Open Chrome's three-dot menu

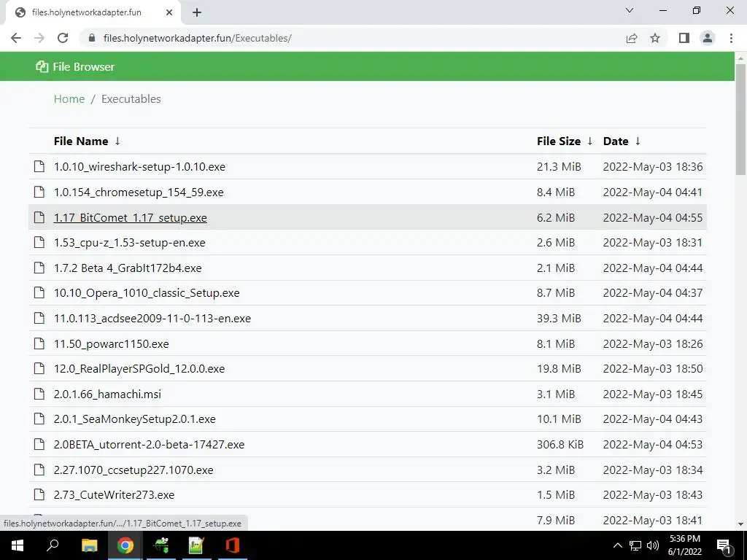click(731, 38)
